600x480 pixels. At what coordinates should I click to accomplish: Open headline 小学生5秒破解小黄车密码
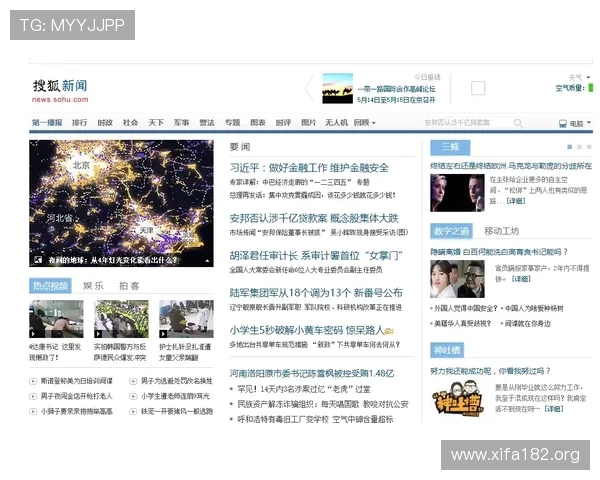click(x=307, y=330)
